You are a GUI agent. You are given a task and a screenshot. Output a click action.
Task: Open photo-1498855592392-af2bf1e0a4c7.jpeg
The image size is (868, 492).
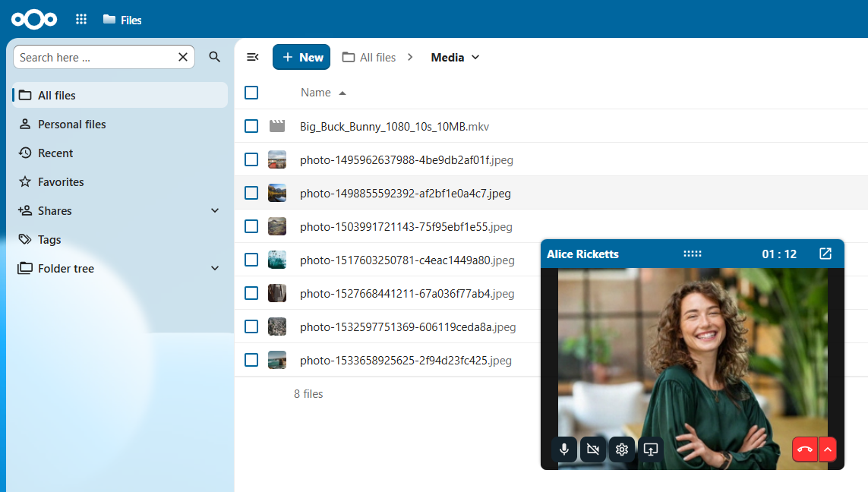[406, 194]
